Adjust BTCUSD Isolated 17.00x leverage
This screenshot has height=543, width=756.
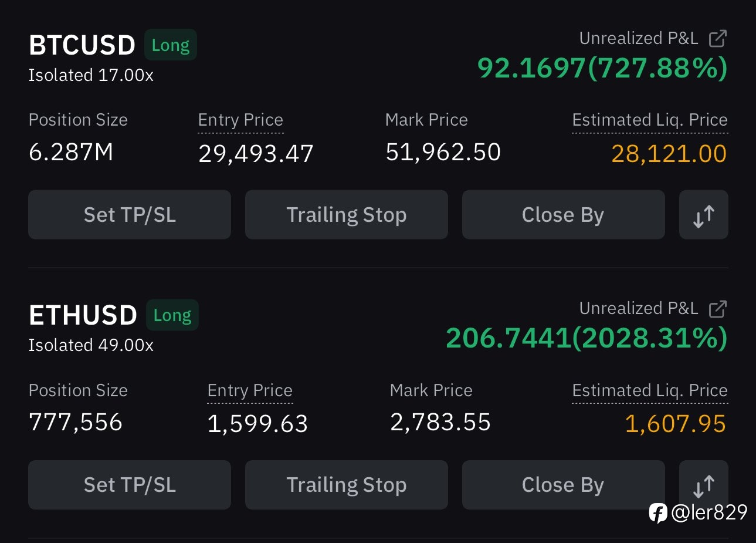[x=91, y=76]
